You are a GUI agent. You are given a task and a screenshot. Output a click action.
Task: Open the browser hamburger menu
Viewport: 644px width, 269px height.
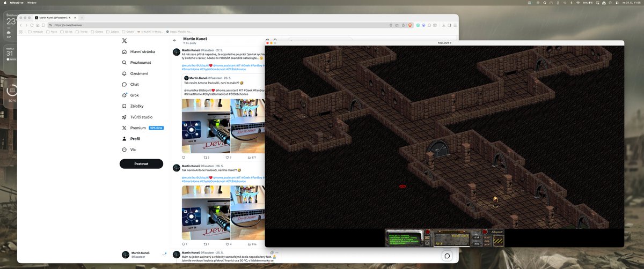click(x=455, y=25)
